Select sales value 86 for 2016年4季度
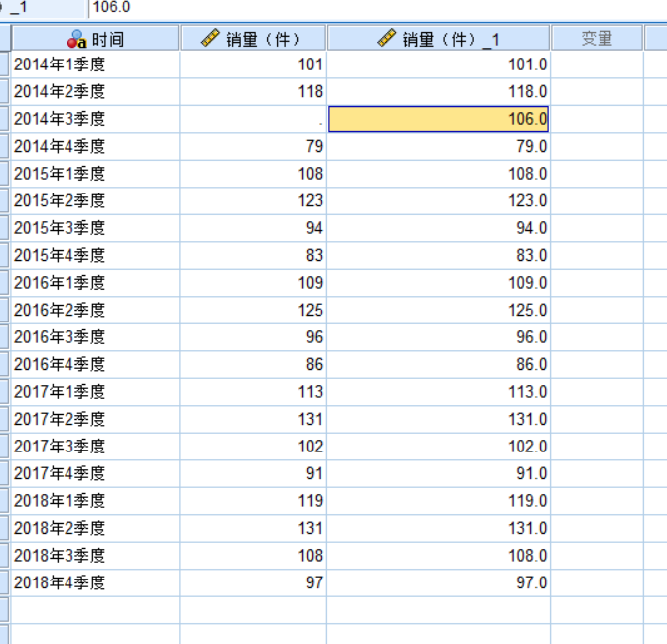The height and width of the screenshot is (644, 667). [x=253, y=364]
